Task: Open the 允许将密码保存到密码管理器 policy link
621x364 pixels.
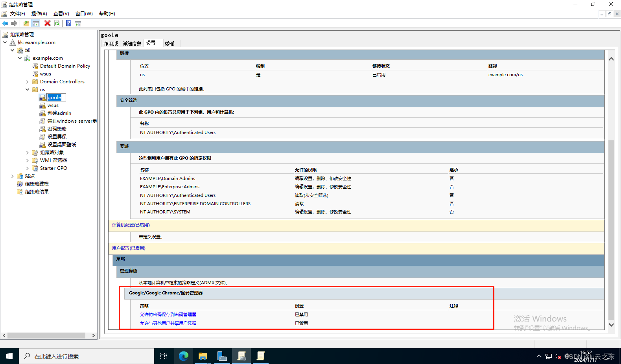Action: tap(168, 314)
